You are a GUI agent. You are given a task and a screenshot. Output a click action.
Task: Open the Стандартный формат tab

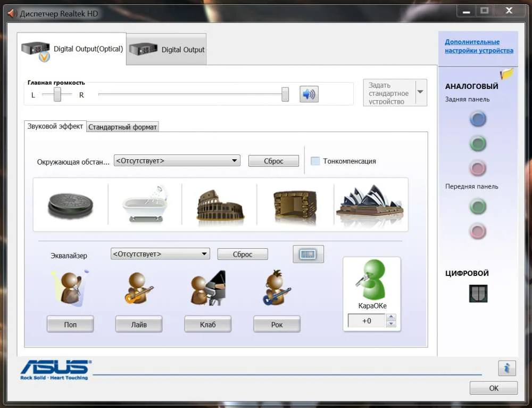point(122,127)
